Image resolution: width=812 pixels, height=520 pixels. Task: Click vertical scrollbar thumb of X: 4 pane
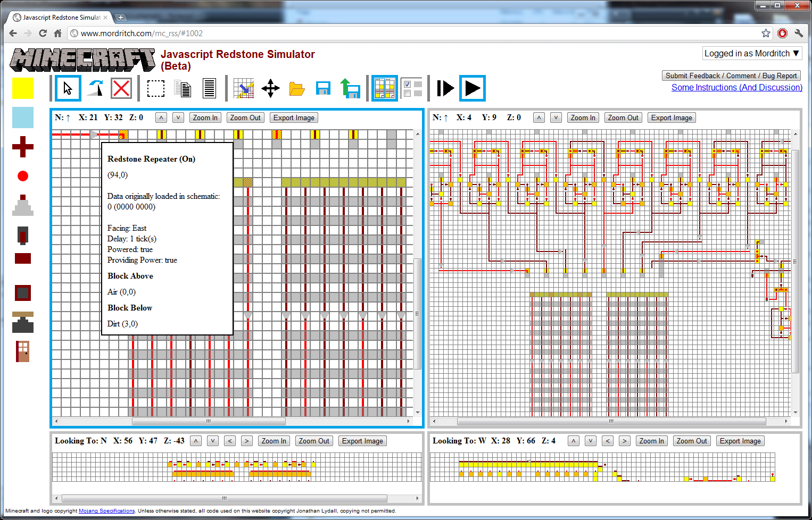[x=796, y=262]
